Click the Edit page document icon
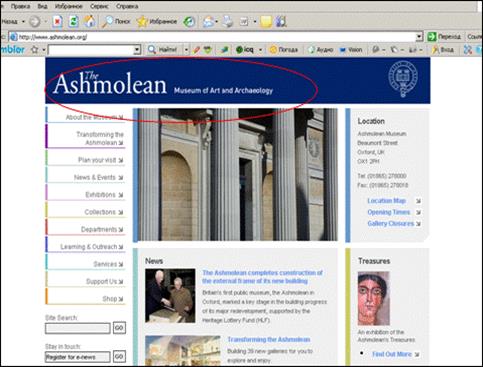The image size is (483, 367). click(244, 22)
